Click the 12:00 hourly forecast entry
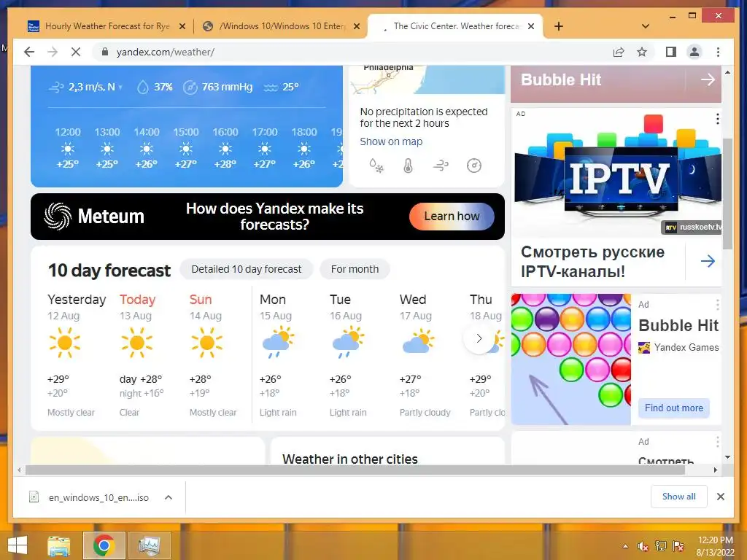Image resolution: width=747 pixels, height=560 pixels. (68, 147)
